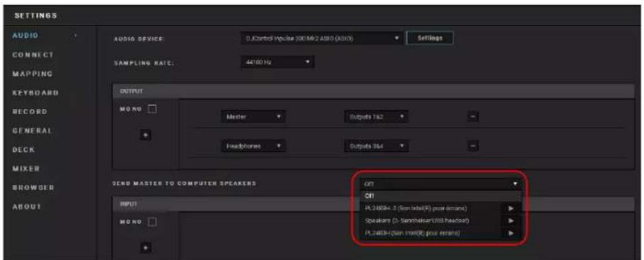Expand submenu arrow for Sennheiser Speakers
This screenshot has width=644, height=260.
(511, 221)
